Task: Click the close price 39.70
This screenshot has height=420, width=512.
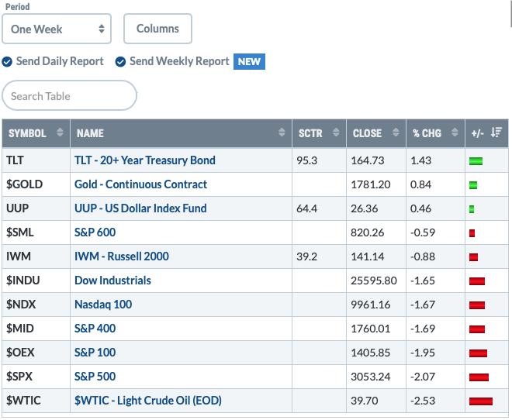Action: [365, 401]
